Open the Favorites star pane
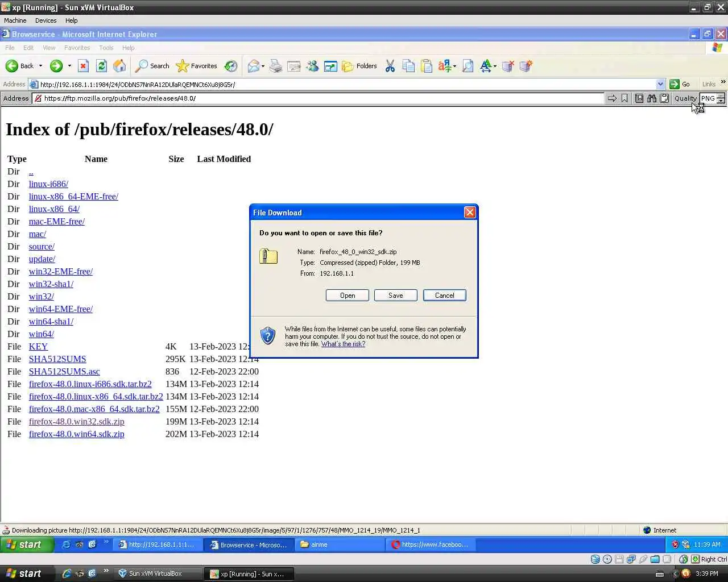Screen dimensions: 728x582 (x=197, y=66)
